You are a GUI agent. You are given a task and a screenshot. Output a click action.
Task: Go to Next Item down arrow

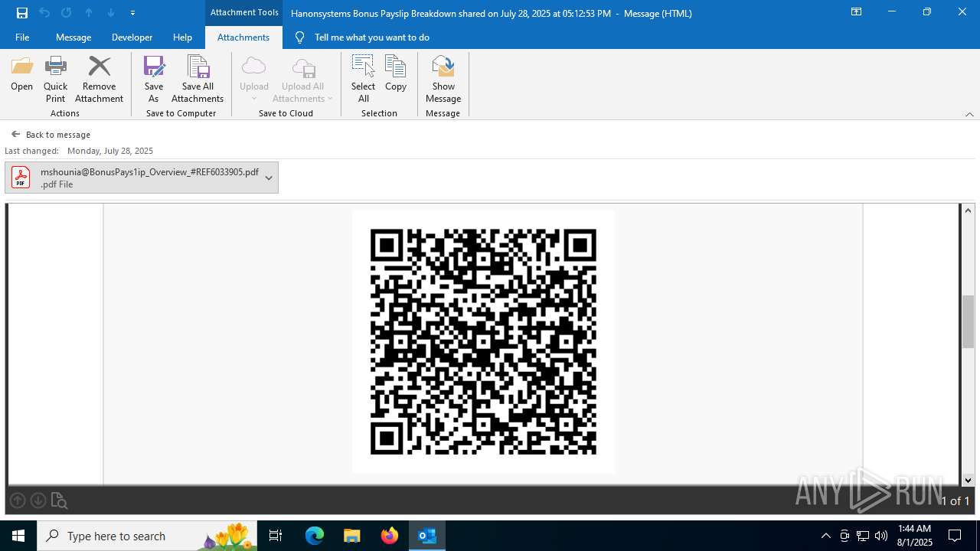point(111,13)
